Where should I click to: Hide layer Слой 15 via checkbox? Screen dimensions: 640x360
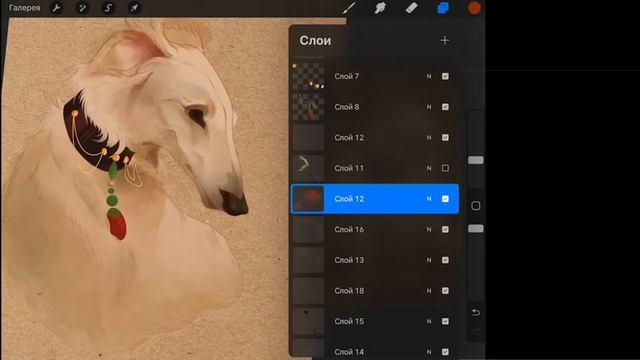pyautogui.click(x=445, y=321)
